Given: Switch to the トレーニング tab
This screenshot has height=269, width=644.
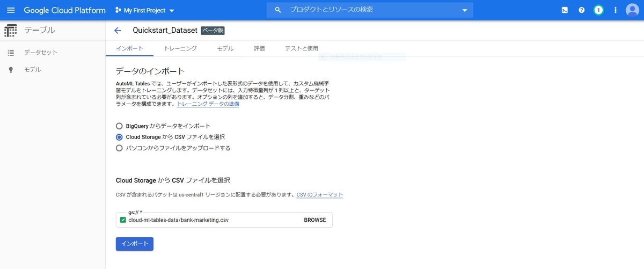Looking at the screenshot, I should click(180, 48).
